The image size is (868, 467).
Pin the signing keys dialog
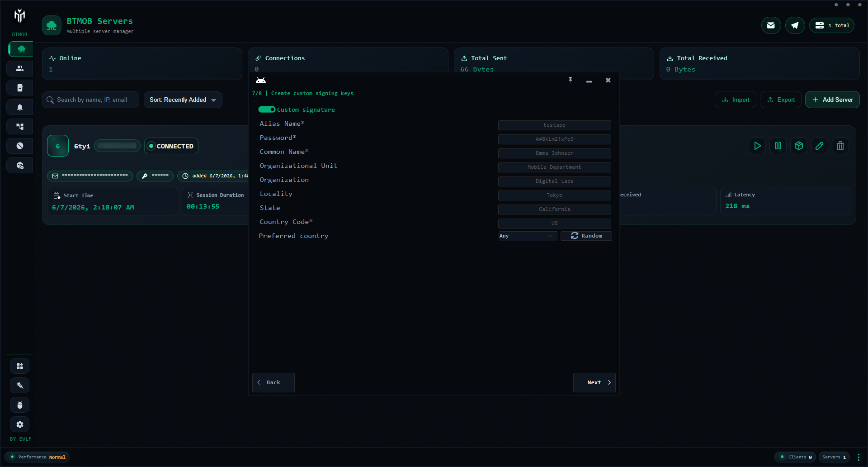[571, 80]
